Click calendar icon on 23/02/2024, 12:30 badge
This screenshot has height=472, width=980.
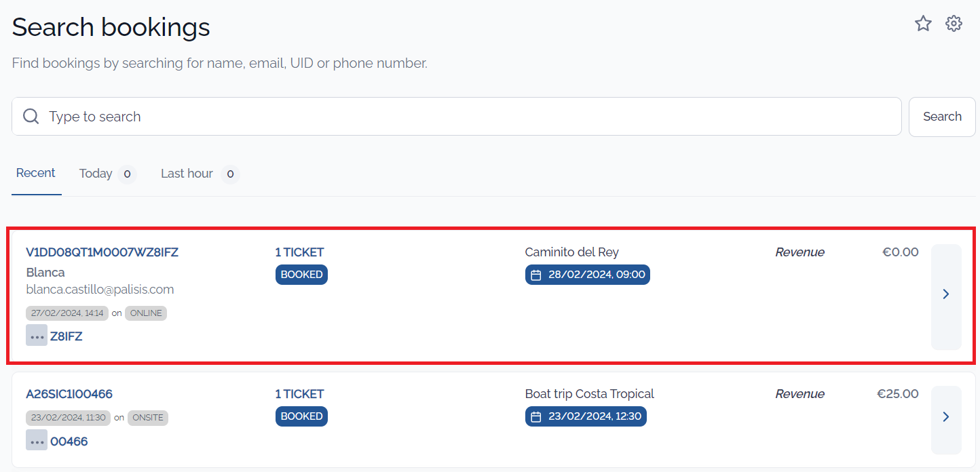(536, 417)
